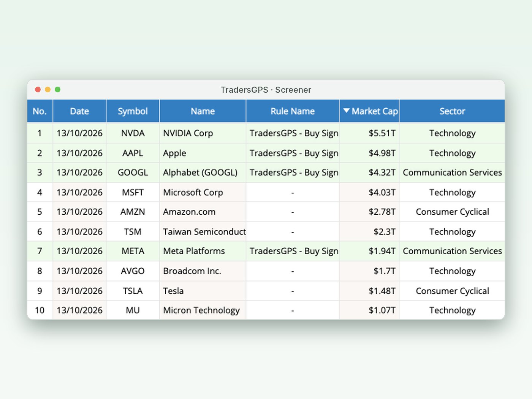Select the AMZN symbol cell
This screenshot has width=532, height=399.
[x=133, y=212]
